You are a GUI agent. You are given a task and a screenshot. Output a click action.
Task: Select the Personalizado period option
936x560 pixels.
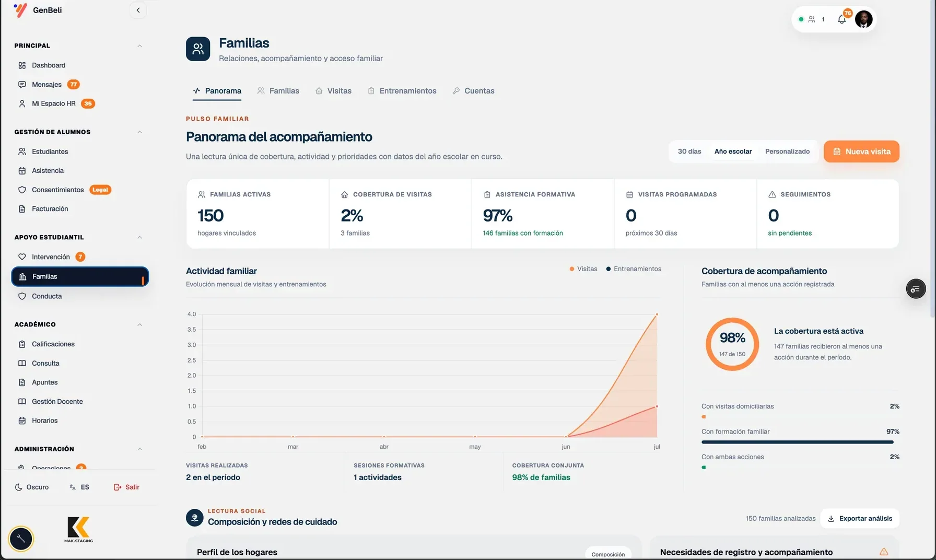(x=787, y=151)
